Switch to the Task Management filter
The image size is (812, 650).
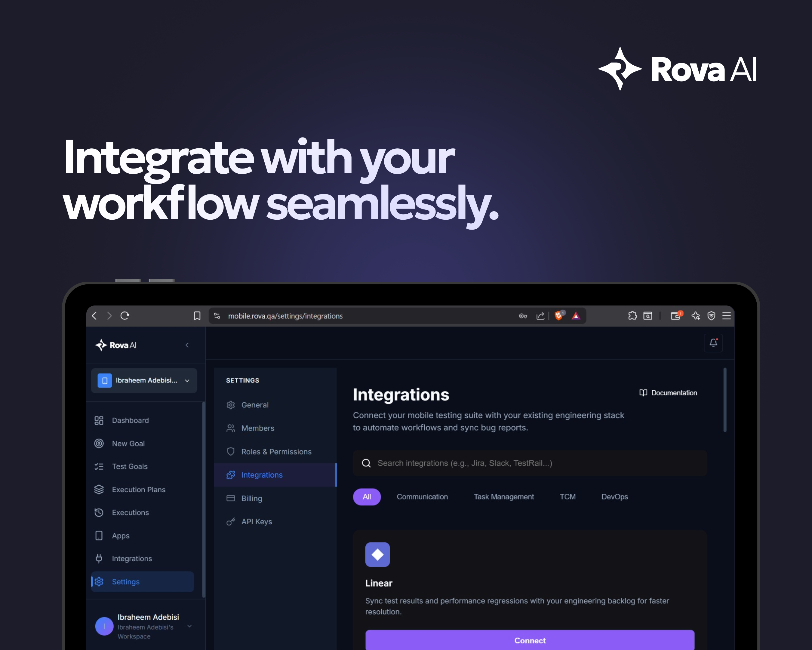(503, 497)
